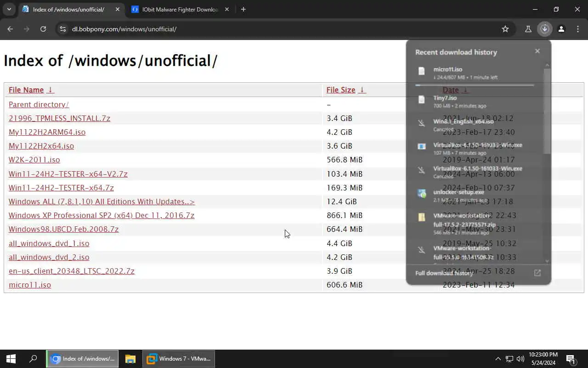This screenshot has width=588, height=368.
Task: Click the Chrome taskbar button Index of /windows/
Action: pyautogui.click(x=83, y=359)
